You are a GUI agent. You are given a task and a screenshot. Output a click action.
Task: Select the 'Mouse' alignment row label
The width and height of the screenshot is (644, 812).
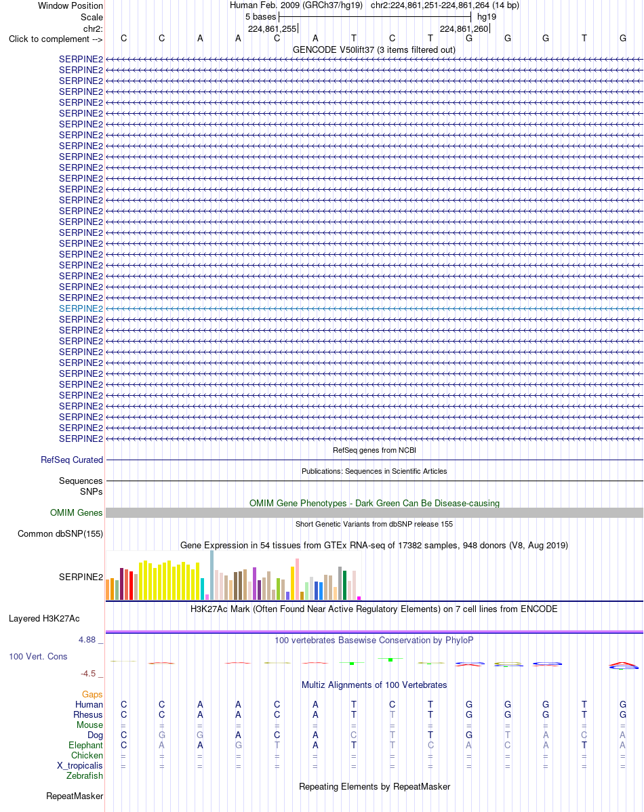[89, 725]
